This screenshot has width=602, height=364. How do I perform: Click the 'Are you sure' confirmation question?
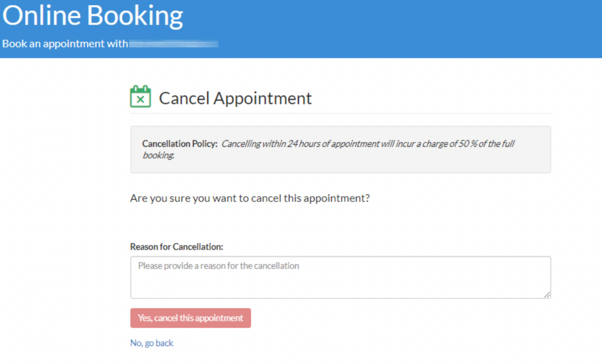pos(250,198)
